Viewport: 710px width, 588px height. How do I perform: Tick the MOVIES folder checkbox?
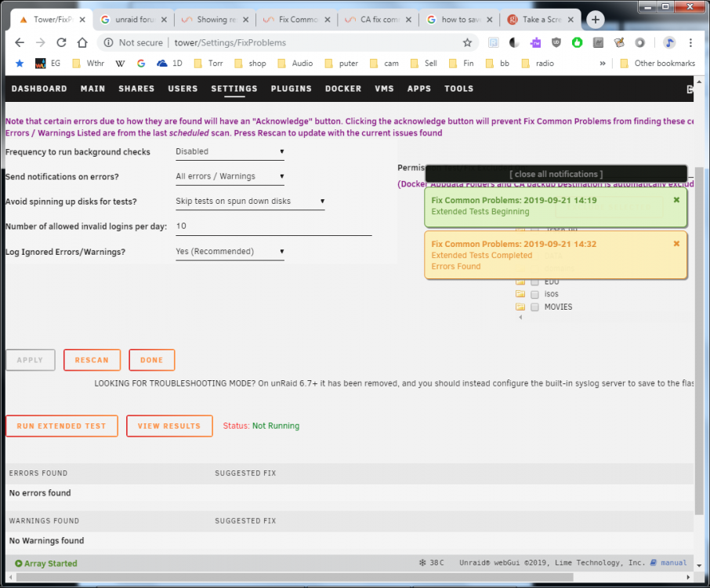click(534, 307)
